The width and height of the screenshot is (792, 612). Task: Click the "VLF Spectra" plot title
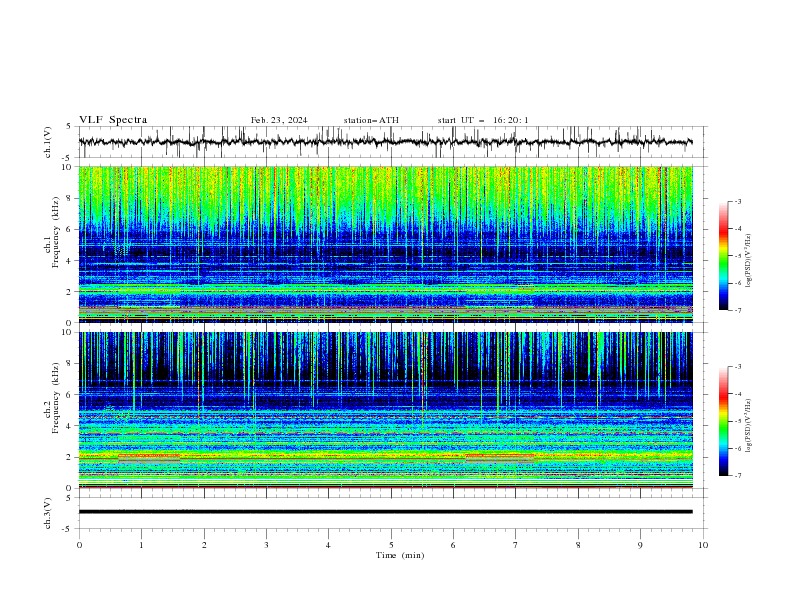(x=113, y=120)
